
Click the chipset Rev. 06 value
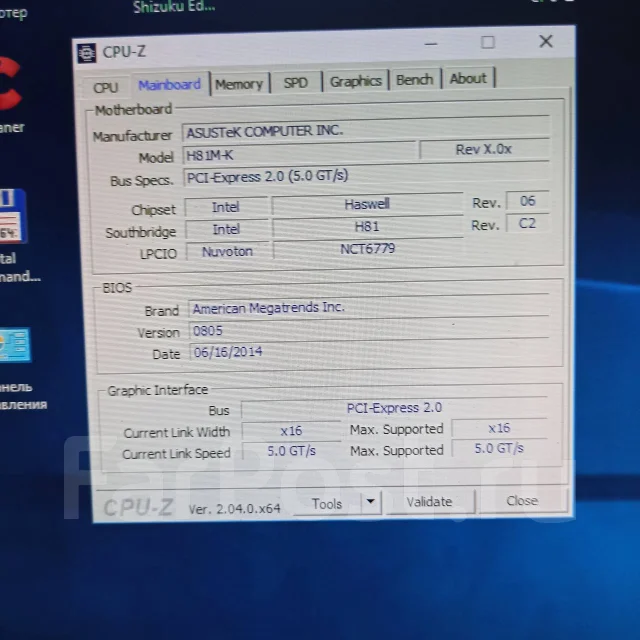pos(527,201)
